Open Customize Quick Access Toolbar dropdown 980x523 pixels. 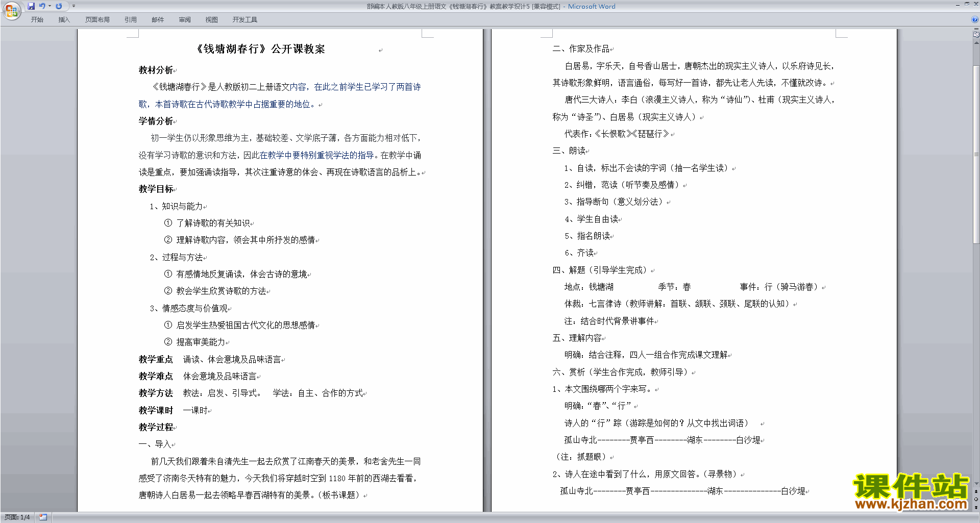(73, 6)
